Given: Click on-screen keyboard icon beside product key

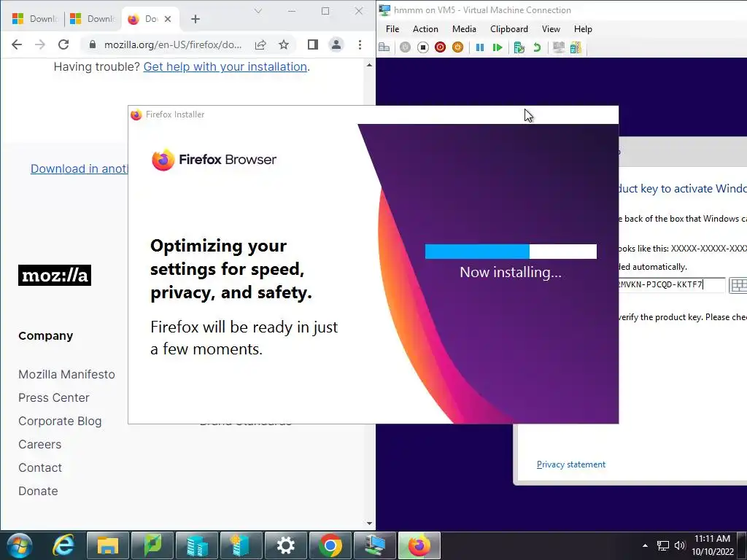Looking at the screenshot, I should (x=738, y=285).
